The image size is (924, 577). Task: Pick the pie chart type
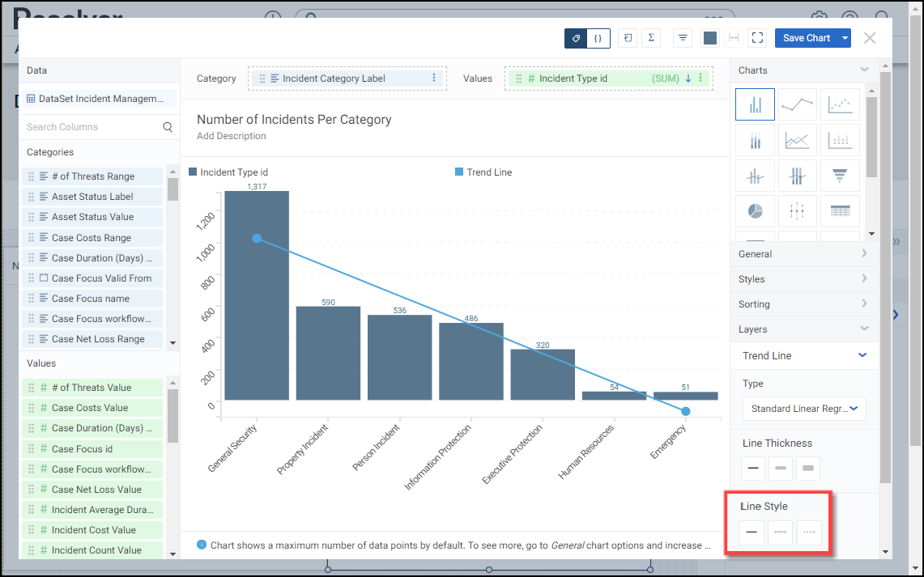(755, 210)
